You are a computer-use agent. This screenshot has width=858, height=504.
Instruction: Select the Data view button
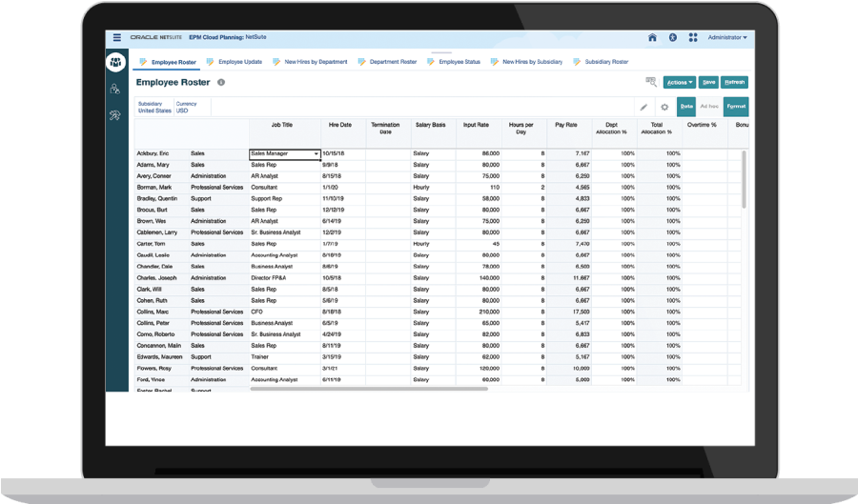point(686,107)
